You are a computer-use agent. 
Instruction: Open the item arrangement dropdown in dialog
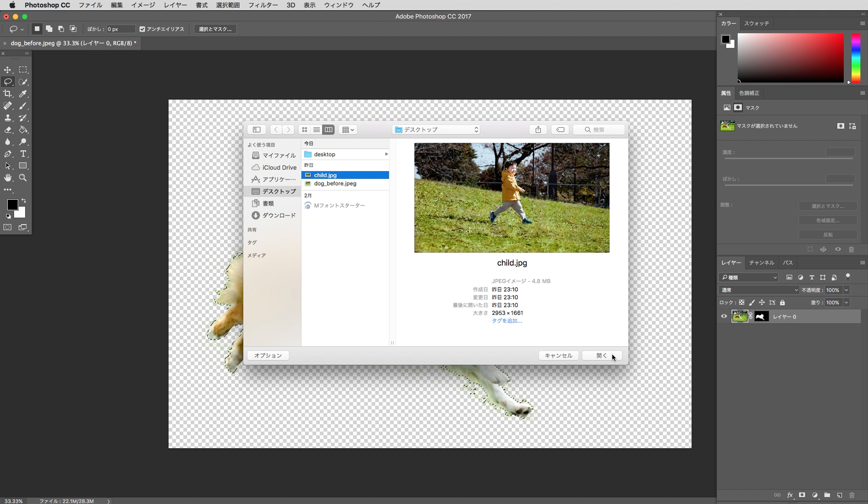(348, 129)
